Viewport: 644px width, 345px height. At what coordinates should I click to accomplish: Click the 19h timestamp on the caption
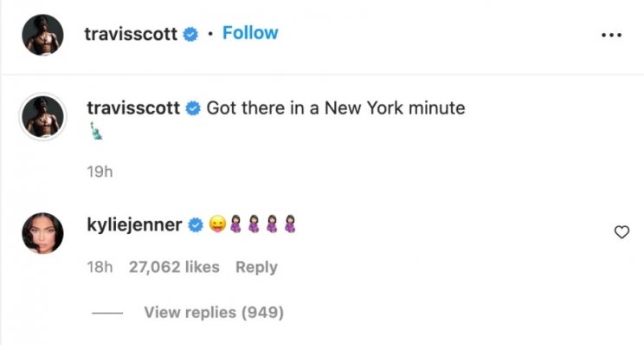(100, 172)
